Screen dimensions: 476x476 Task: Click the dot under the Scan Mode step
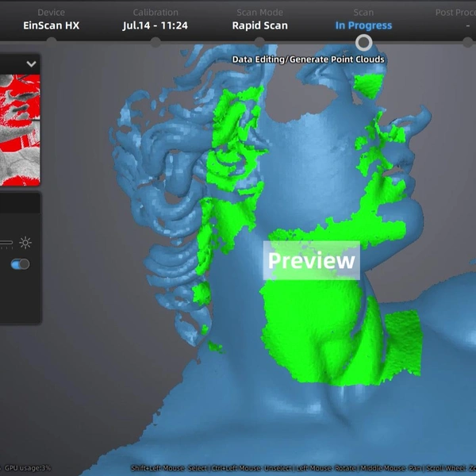[x=259, y=42]
